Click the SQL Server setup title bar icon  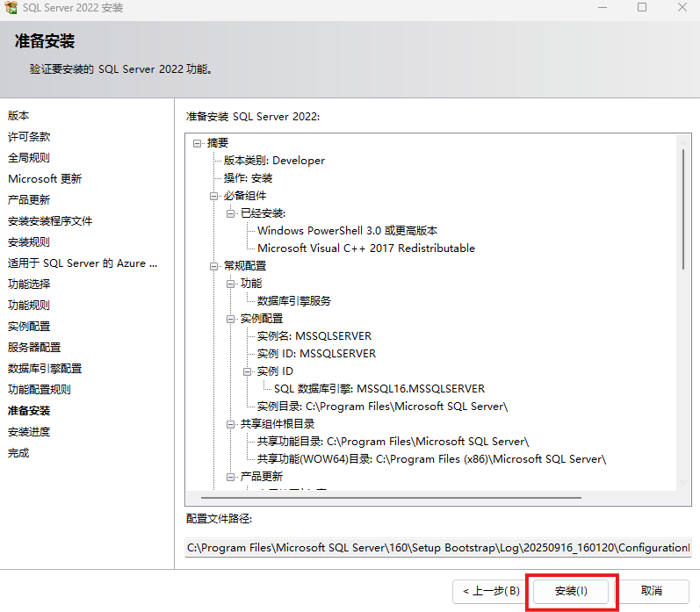[x=11, y=8]
